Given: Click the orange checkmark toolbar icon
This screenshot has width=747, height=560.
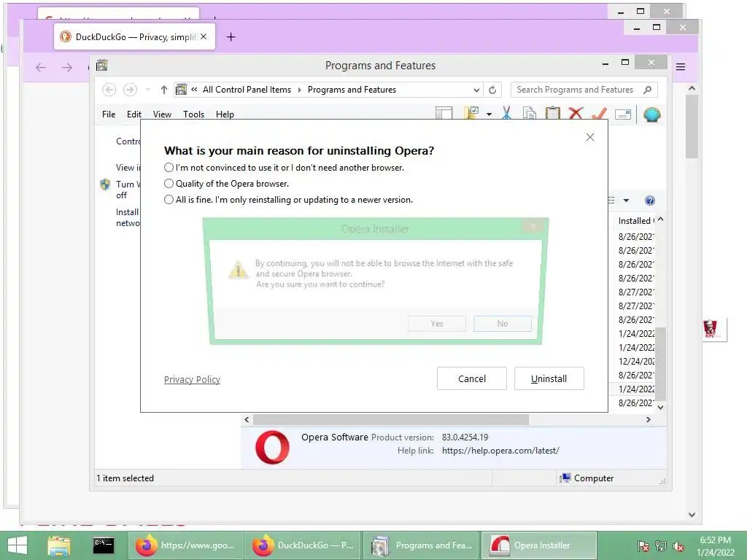Looking at the screenshot, I should click(x=600, y=113).
